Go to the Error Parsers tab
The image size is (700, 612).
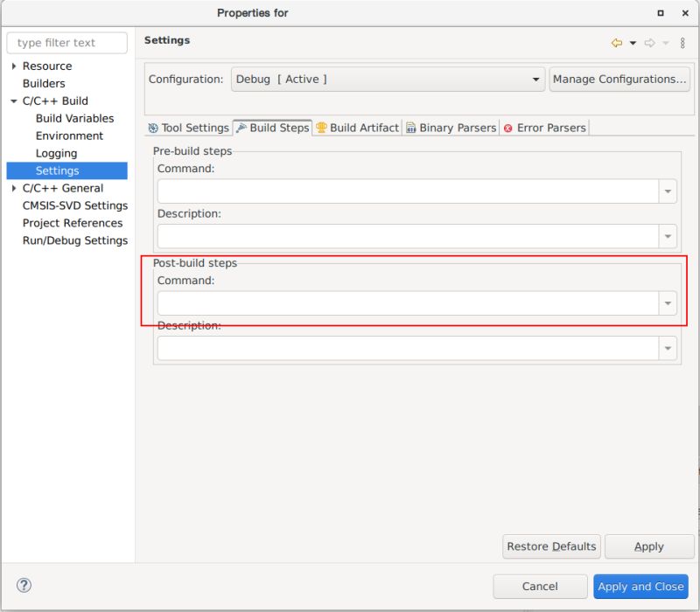coord(544,128)
